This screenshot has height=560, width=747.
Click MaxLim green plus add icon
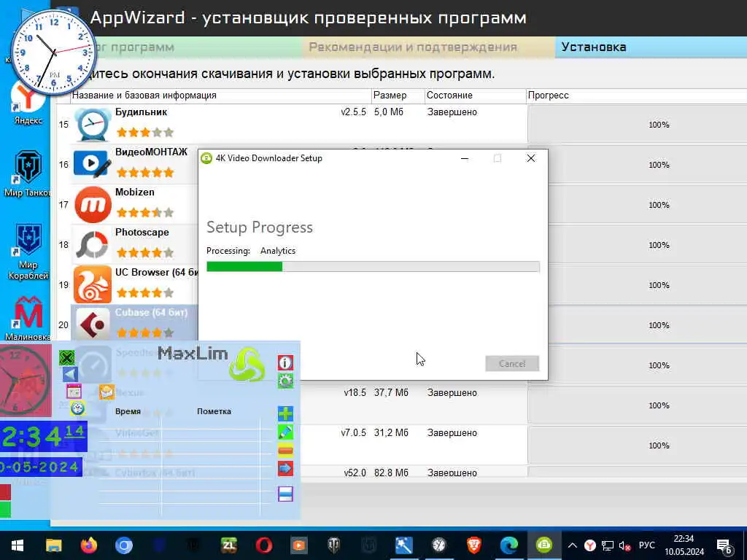285,413
